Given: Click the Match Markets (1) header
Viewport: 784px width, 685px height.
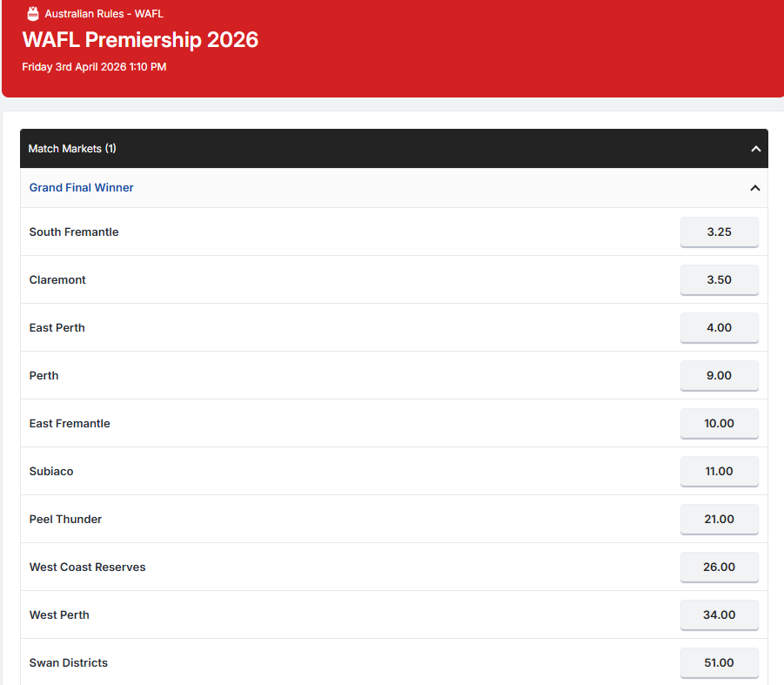Looking at the screenshot, I should click(x=72, y=149).
